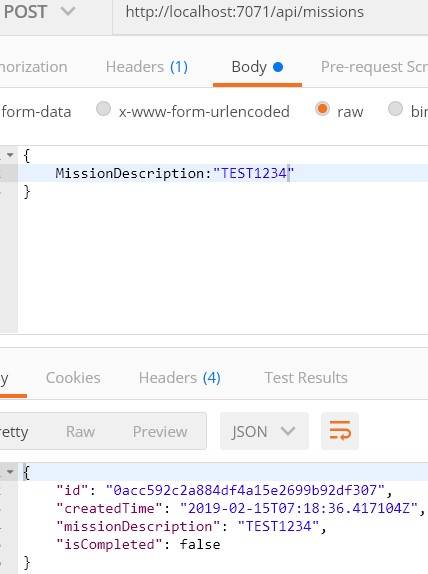Viewport: 428px width, 574px height.
Task: Switch response view to Raw
Action: 81,432
